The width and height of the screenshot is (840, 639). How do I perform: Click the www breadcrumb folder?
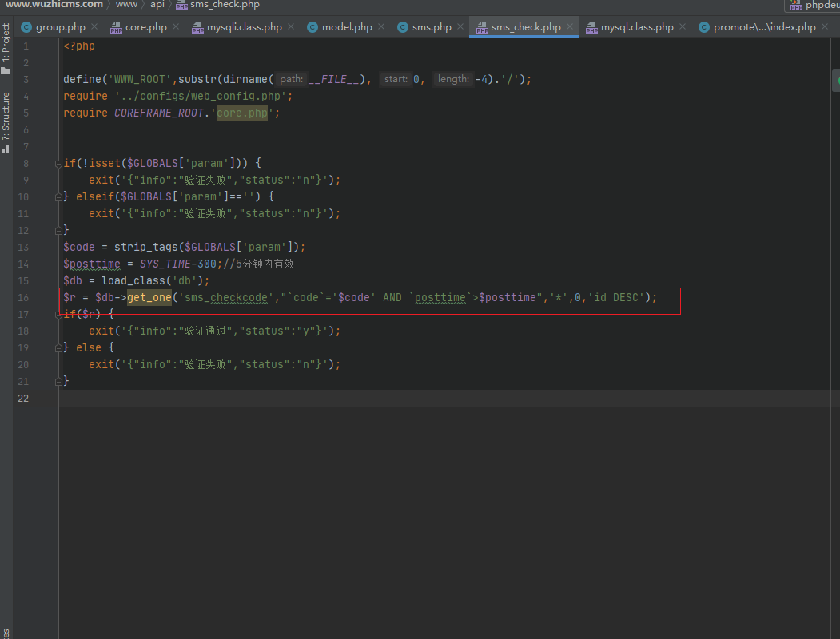pyautogui.click(x=126, y=4)
